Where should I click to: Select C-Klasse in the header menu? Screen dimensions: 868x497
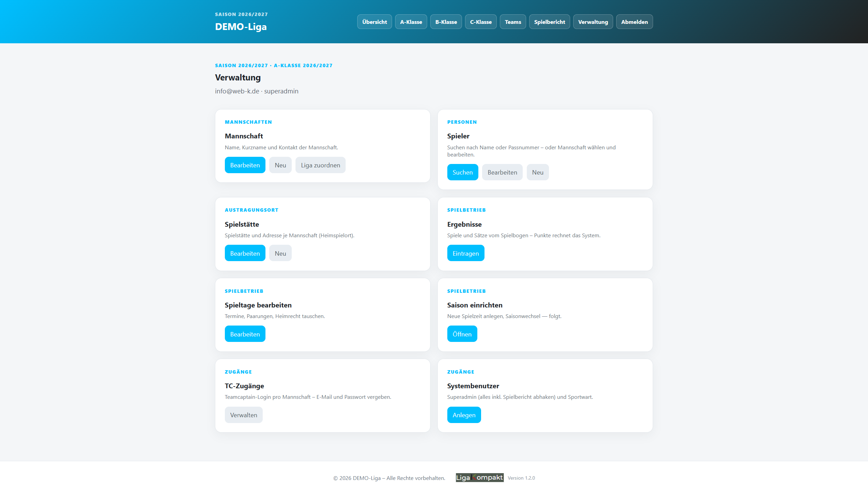click(x=481, y=22)
